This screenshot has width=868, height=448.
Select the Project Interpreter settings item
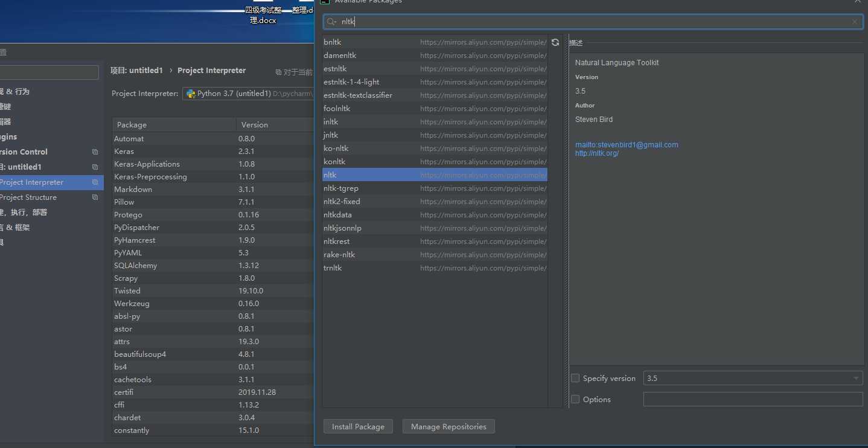pyautogui.click(x=51, y=182)
